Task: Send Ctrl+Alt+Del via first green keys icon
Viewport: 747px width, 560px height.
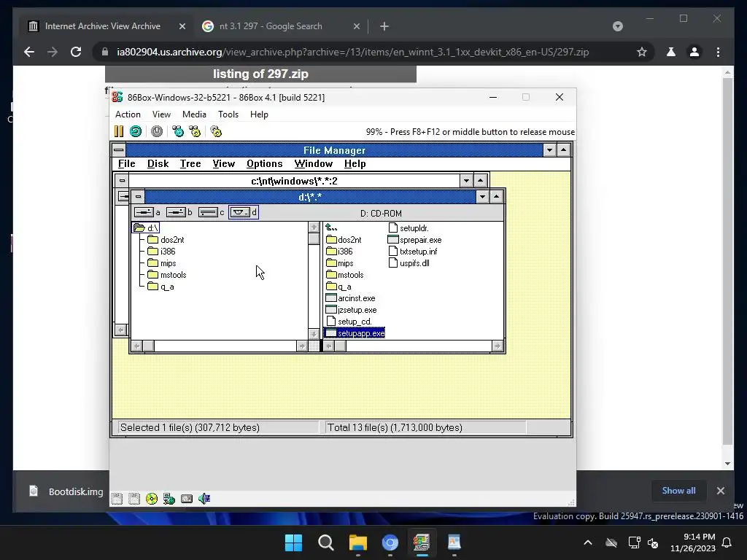Action: point(178,131)
